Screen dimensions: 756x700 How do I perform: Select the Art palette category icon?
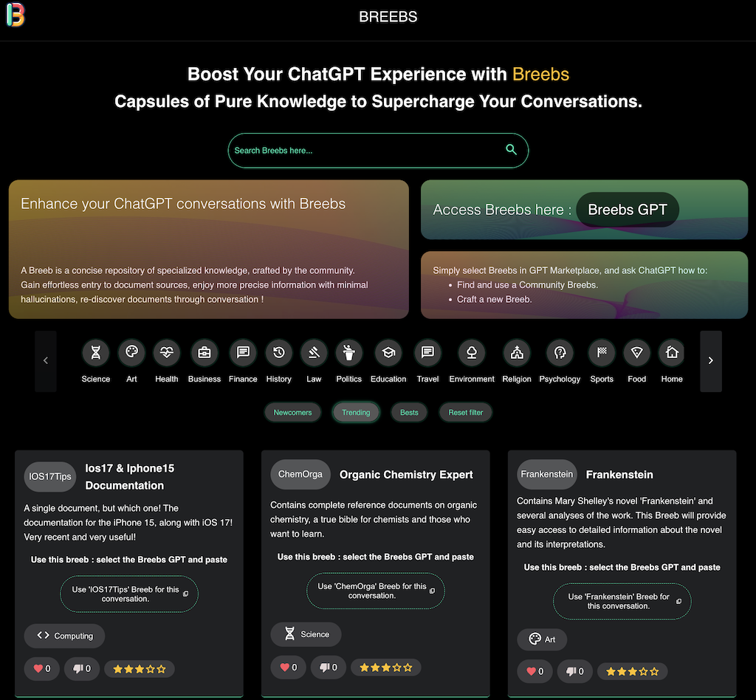[x=131, y=353]
